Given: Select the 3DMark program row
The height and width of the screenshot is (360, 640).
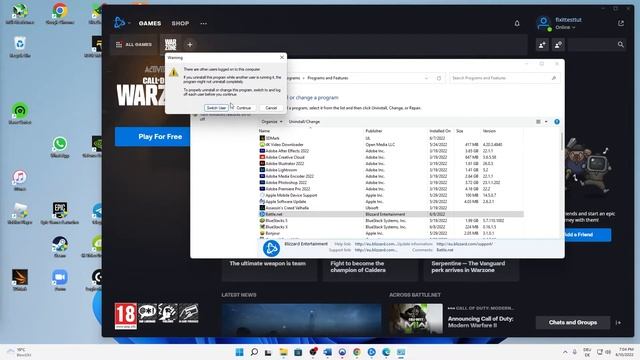Looking at the screenshot, I should (391, 138).
